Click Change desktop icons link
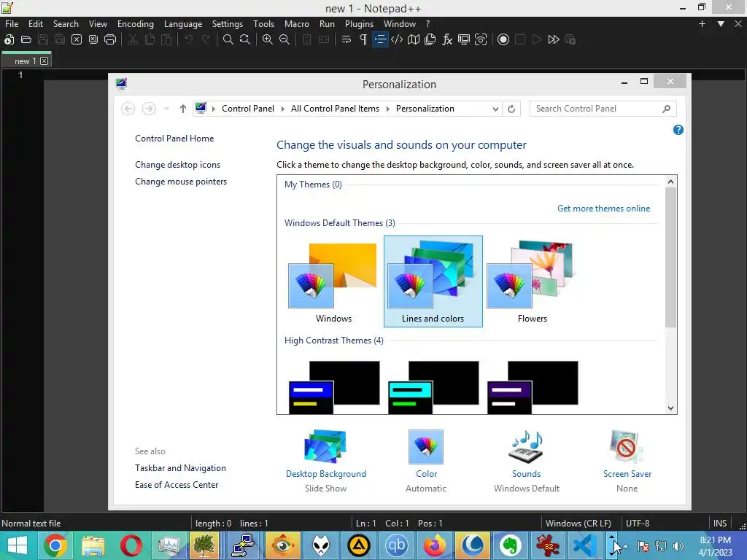Screen dimensions: 747x560 (x=177, y=165)
